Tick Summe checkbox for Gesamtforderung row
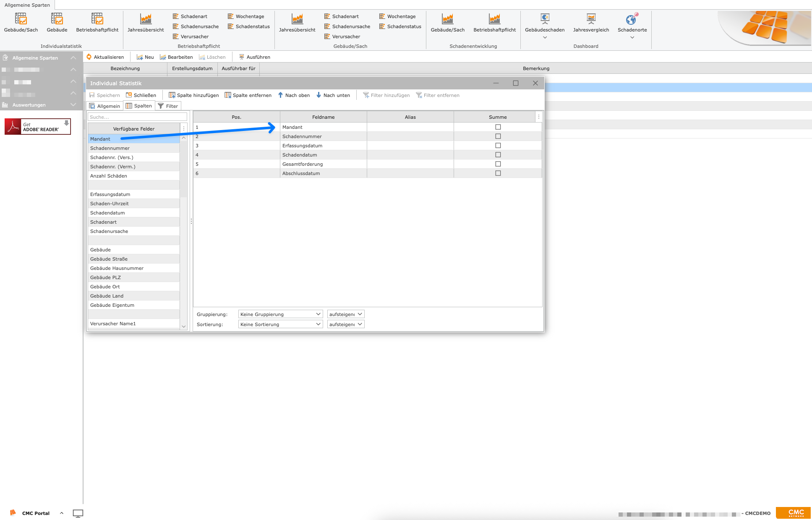812x520 pixels. 498,164
